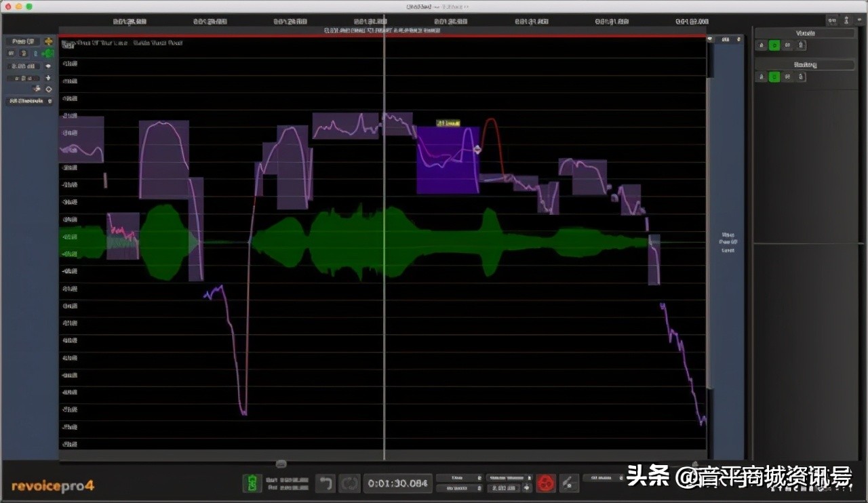The image size is (868, 503).
Task: Open the red process icon in transport bar
Action: click(x=547, y=483)
